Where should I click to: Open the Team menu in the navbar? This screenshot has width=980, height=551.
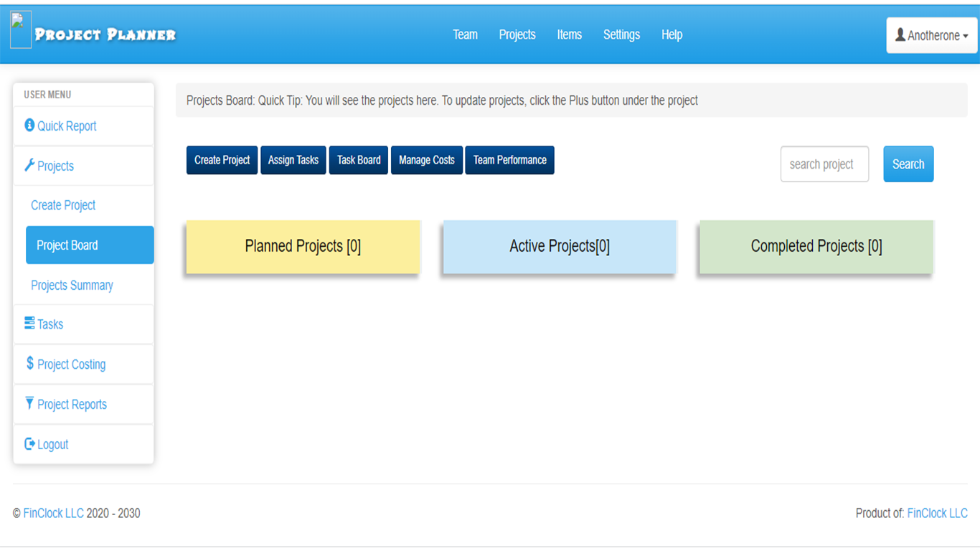(465, 34)
